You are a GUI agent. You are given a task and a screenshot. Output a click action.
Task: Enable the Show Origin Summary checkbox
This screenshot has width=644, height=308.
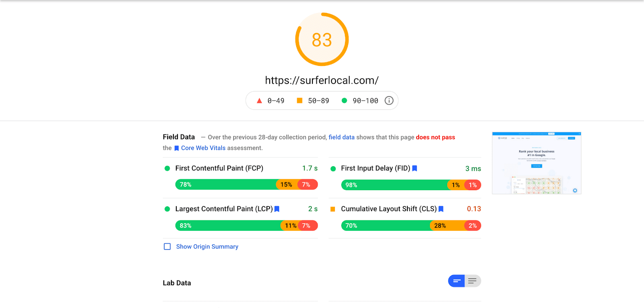pyautogui.click(x=167, y=246)
